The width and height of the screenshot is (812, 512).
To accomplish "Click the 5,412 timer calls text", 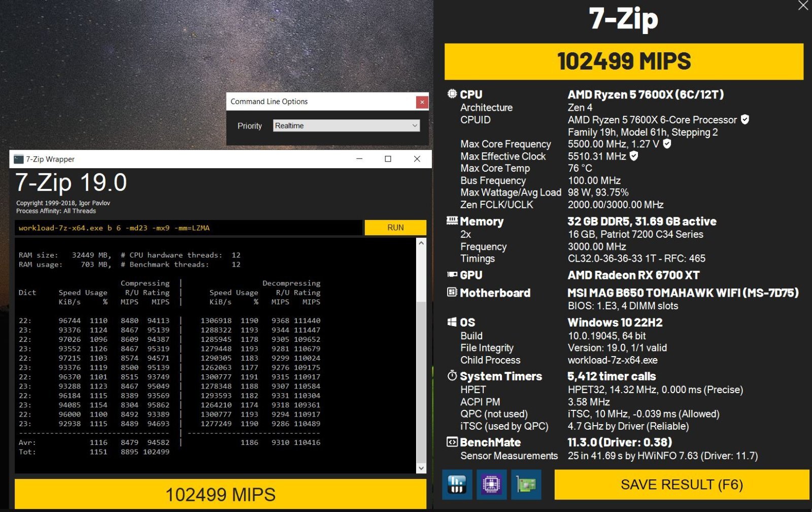I will 612,376.
